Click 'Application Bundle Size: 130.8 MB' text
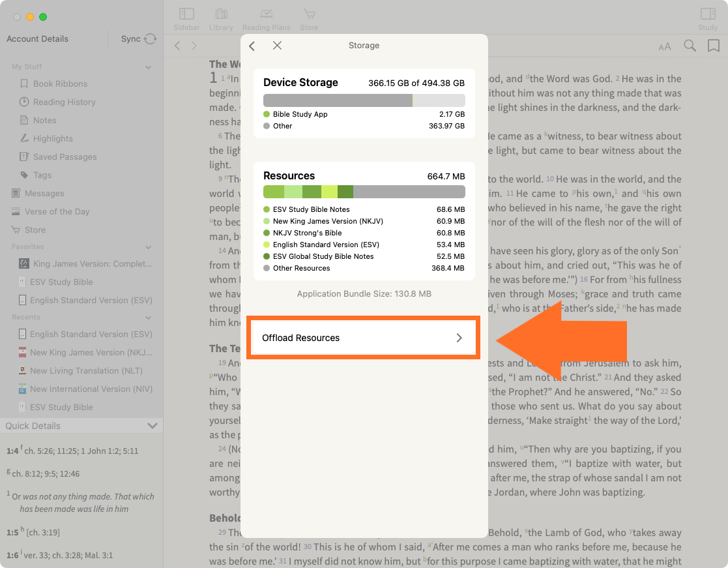 tap(364, 293)
